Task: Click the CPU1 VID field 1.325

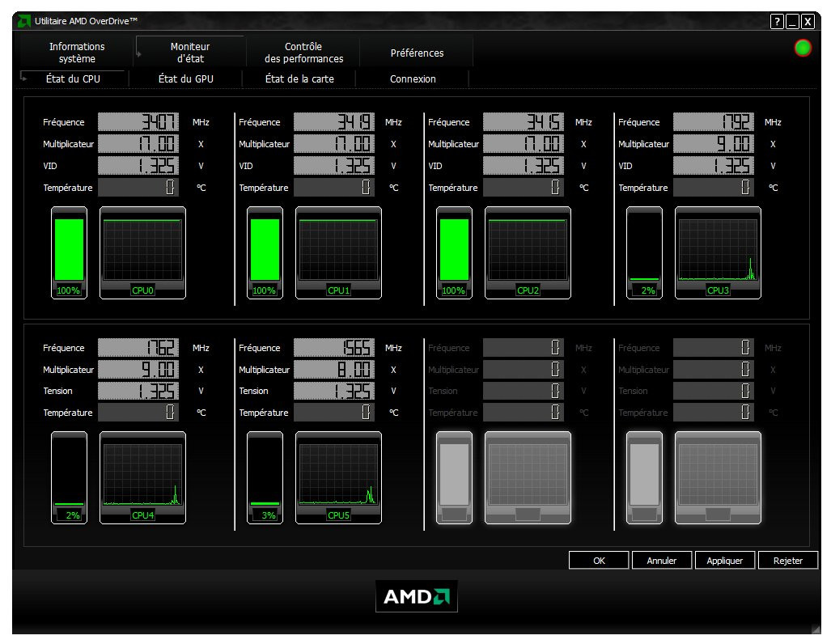Action: (334, 165)
